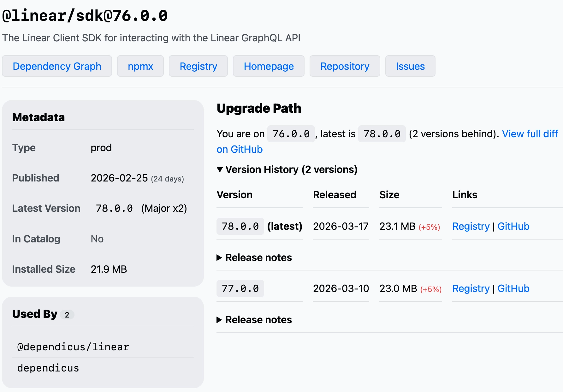Click the Used By count badge 2
The height and width of the screenshot is (392, 563).
[67, 315]
